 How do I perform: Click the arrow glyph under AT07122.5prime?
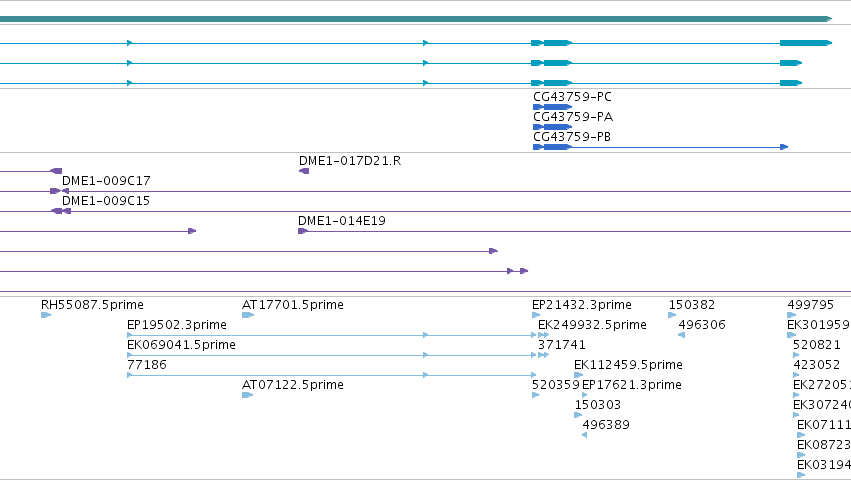click(247, 395)
